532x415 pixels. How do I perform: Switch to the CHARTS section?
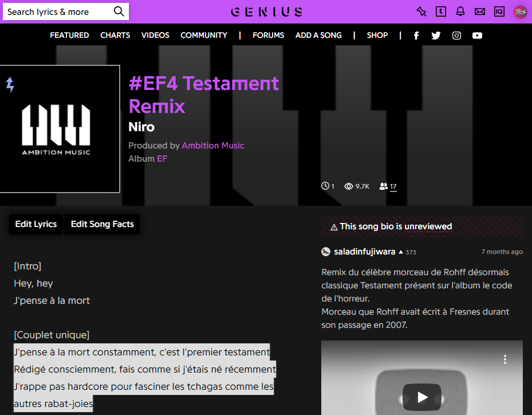point(115,35)
